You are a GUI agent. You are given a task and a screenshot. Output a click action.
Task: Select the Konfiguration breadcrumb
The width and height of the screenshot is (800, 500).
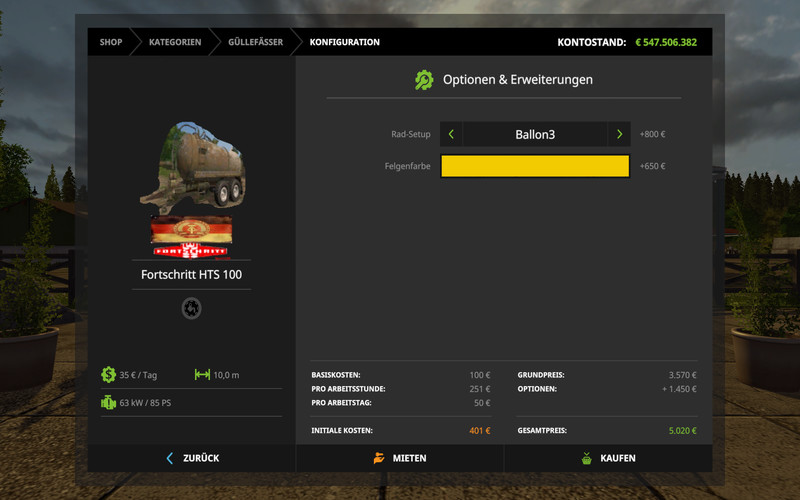click(344, 42)
